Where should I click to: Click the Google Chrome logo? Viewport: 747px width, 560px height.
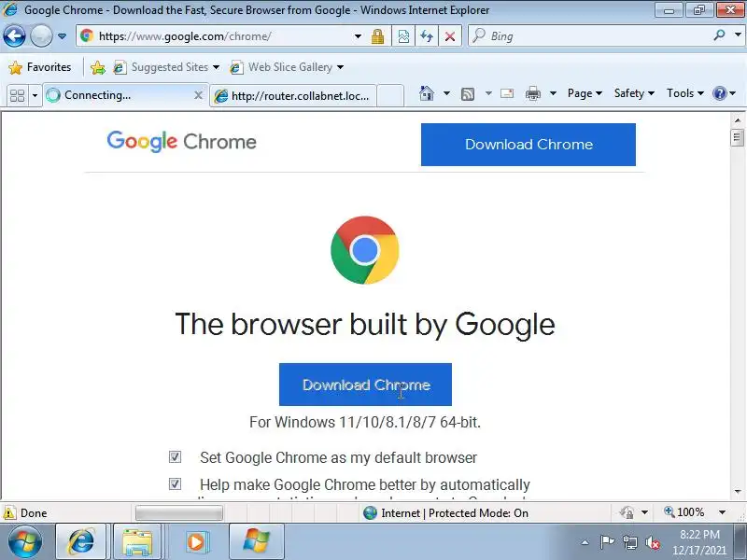pos(181,142)
